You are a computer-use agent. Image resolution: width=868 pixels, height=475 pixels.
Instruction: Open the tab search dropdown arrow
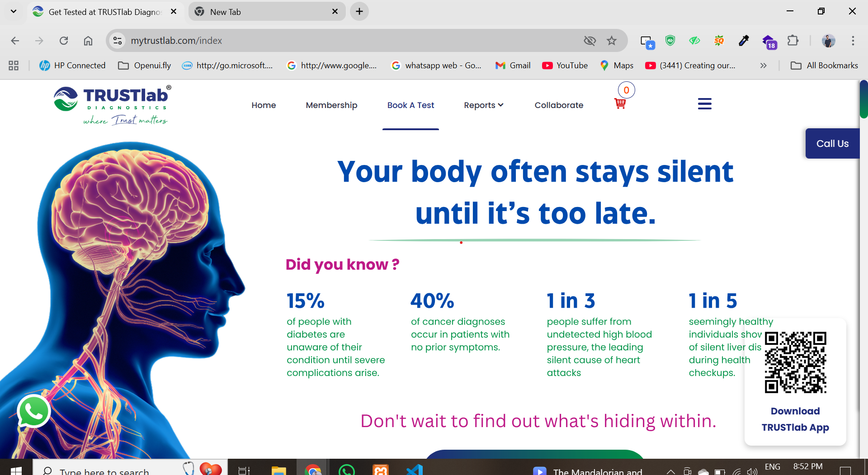tap(14, 12)
